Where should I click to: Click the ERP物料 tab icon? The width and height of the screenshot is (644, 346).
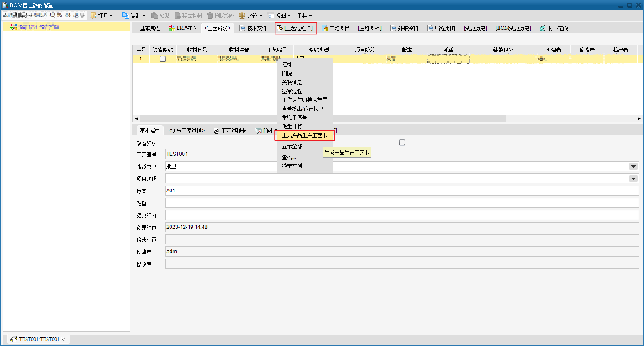click(x=171, y=28)
